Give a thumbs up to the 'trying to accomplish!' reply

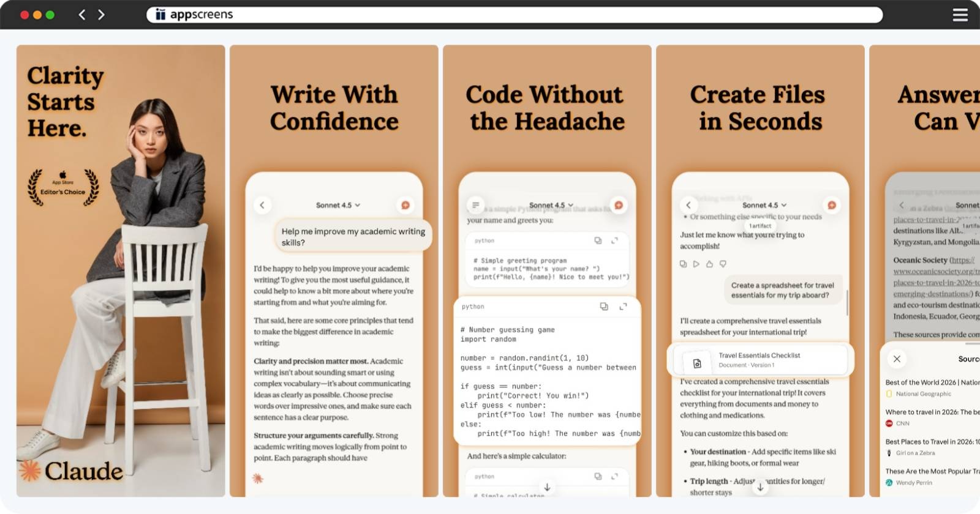[709, 264]
